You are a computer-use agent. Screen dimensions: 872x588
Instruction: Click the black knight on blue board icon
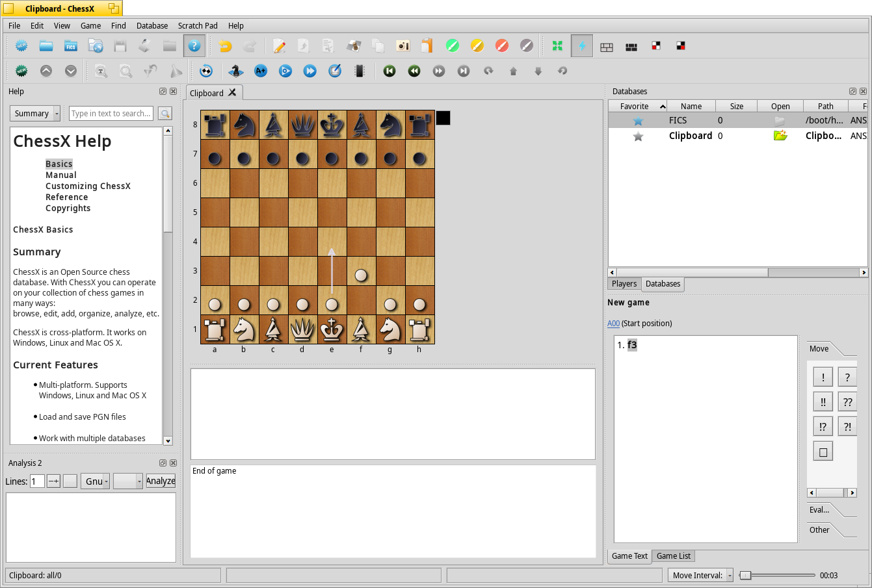236,71
